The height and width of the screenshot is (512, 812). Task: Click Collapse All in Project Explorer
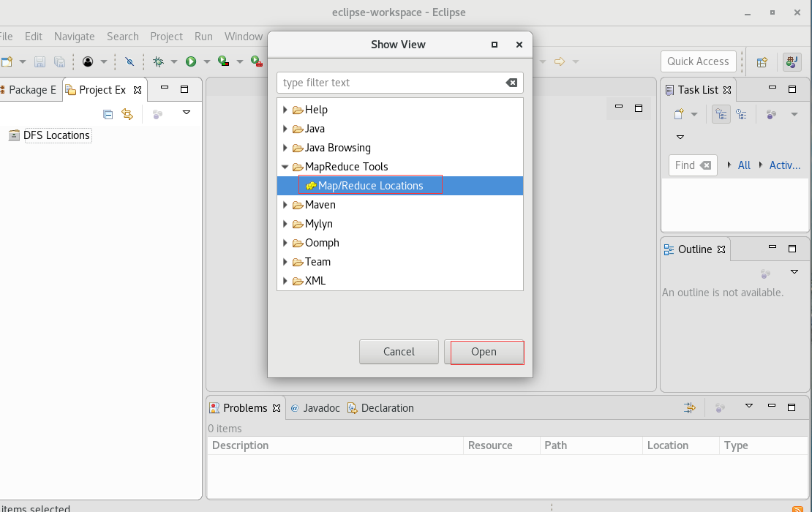(108, 114)
